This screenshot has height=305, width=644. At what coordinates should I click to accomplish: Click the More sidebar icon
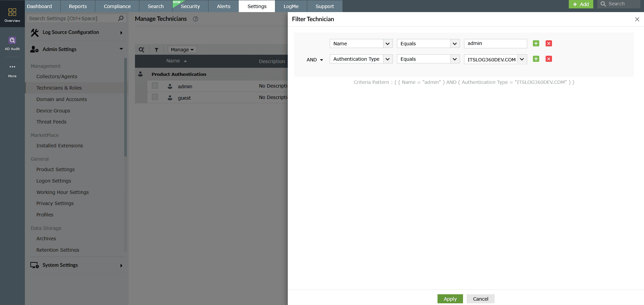(x=12, y=70)
